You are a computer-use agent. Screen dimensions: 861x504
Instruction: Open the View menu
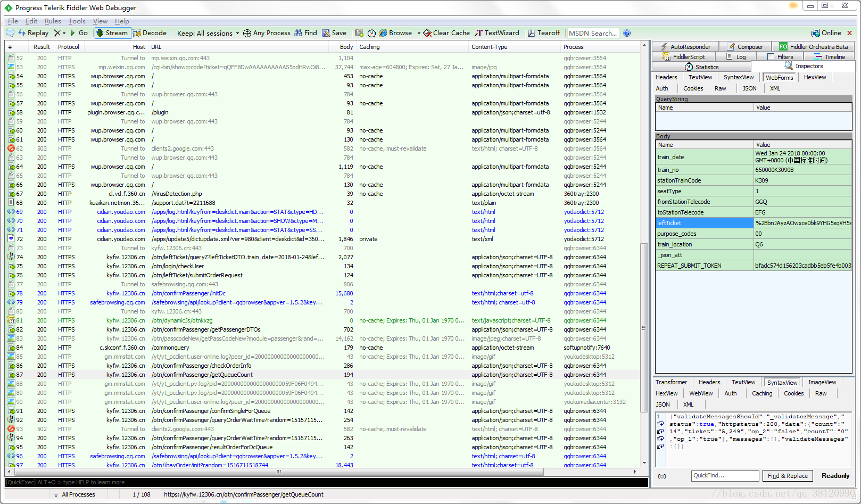[100, 21]
